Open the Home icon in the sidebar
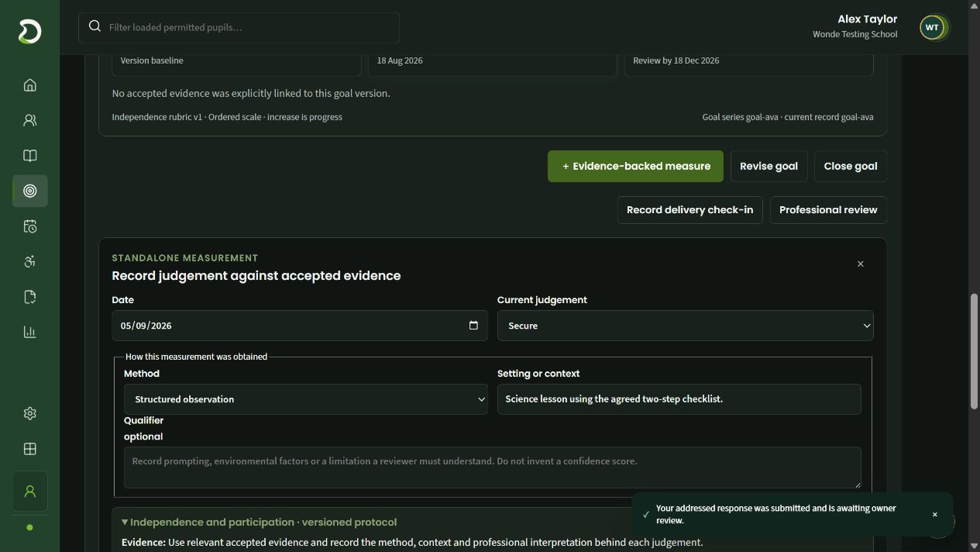980x552 pixels. point(29,85)
